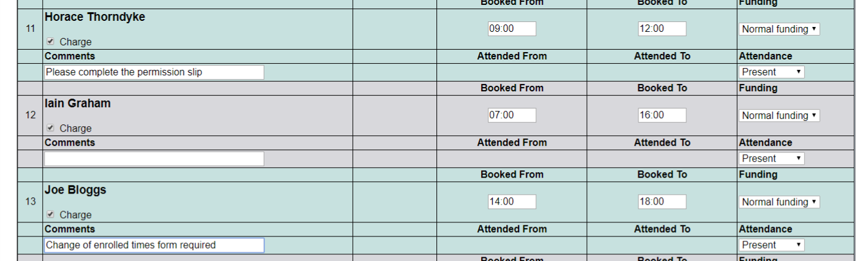Open Attendance dropdown for Horace Thorndyke
Viewport: 868px width, 261px height.
click(x=771, y=72)
